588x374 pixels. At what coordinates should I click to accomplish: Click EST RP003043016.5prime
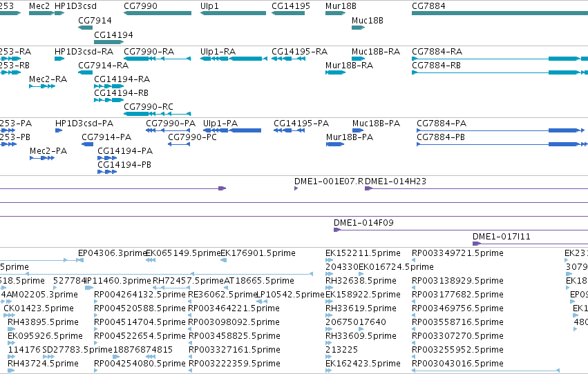457,364
